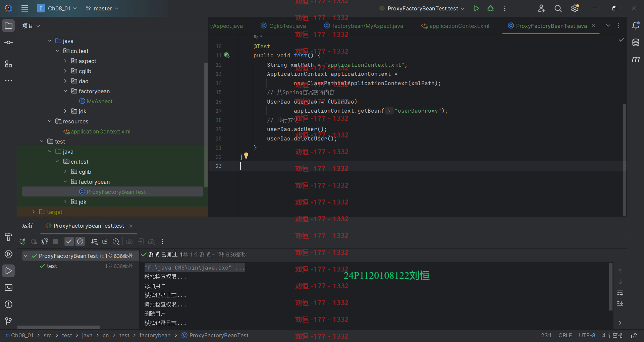This screenshot has width=644, height=342.
Task: Toggle show passed tests checkmark
Action: [69, 241]
